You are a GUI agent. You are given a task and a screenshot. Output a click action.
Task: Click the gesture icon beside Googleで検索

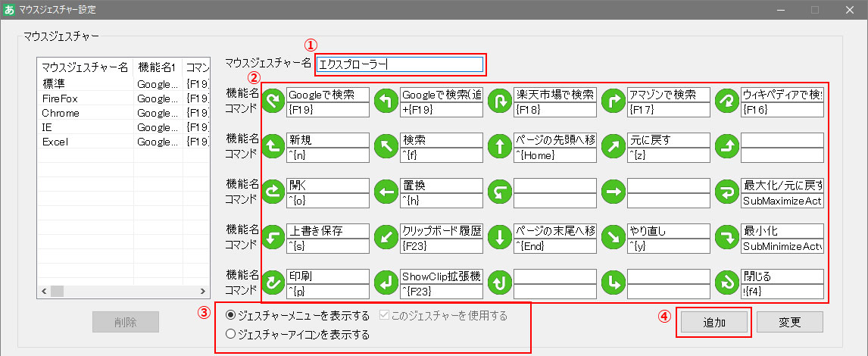pos(273,101)
